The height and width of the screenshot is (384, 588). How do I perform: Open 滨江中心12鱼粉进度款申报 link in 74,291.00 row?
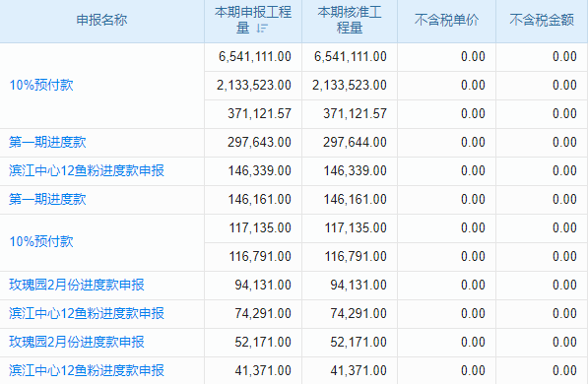pyautogui.click(x=87, y=313)
